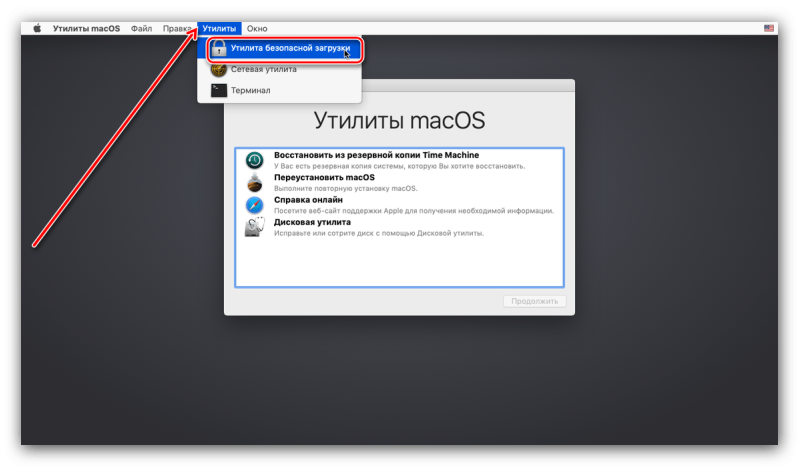Viewport: 800px width, 467px height.
Task: Click the Продолжить button
Action: (534, 301)
